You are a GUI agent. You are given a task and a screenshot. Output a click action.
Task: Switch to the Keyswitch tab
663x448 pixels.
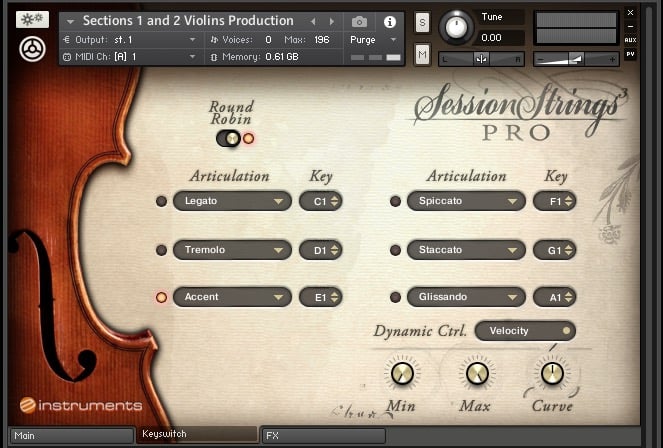click(197, 434)
